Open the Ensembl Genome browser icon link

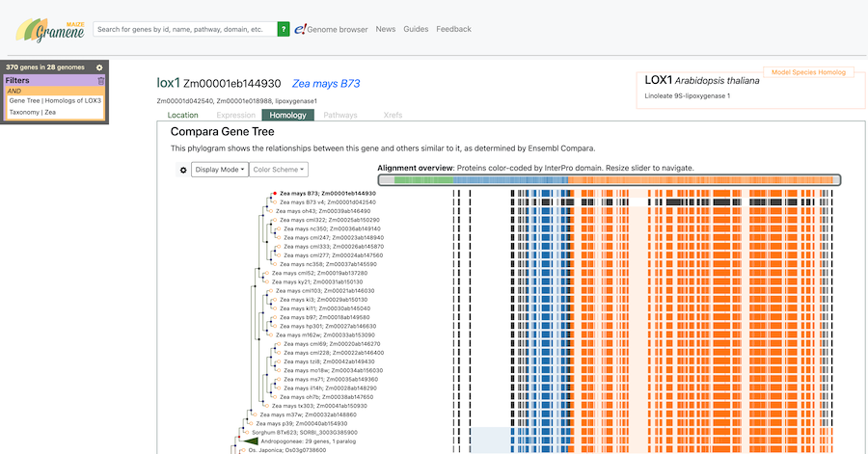(x=301, y=30)
